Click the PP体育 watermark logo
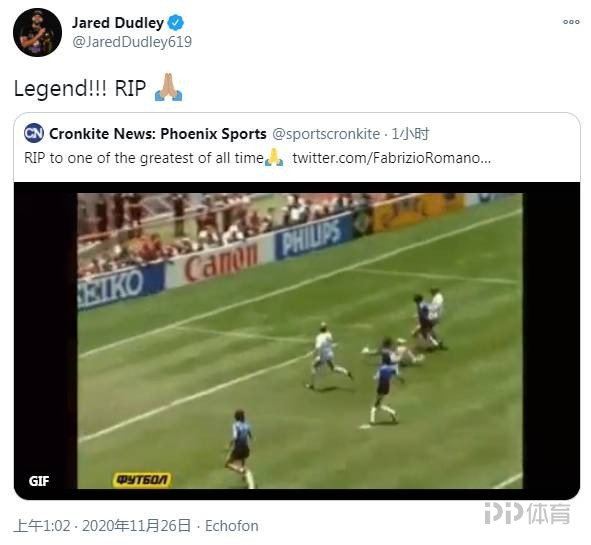Viewport: 591px width, 545px height. [527, 513]
